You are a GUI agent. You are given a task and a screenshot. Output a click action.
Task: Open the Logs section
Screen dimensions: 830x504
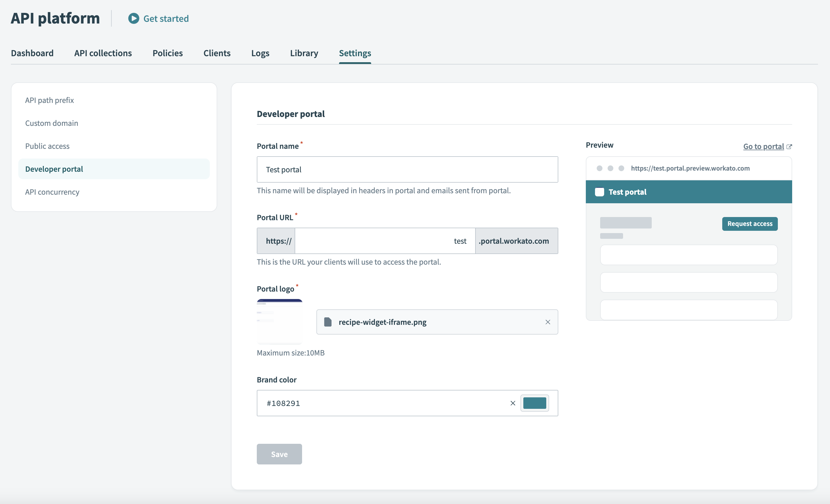tap(260, 53)
